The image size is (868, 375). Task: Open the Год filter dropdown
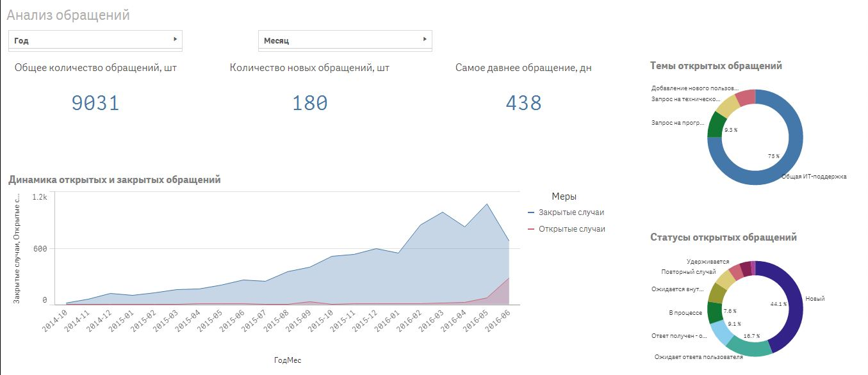tap(95, 40)
